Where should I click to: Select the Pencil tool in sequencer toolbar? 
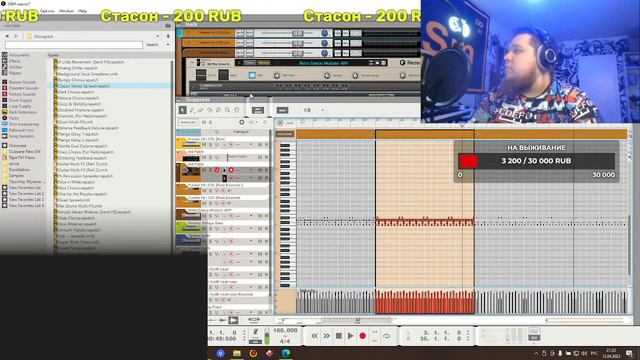pos(191,110)
